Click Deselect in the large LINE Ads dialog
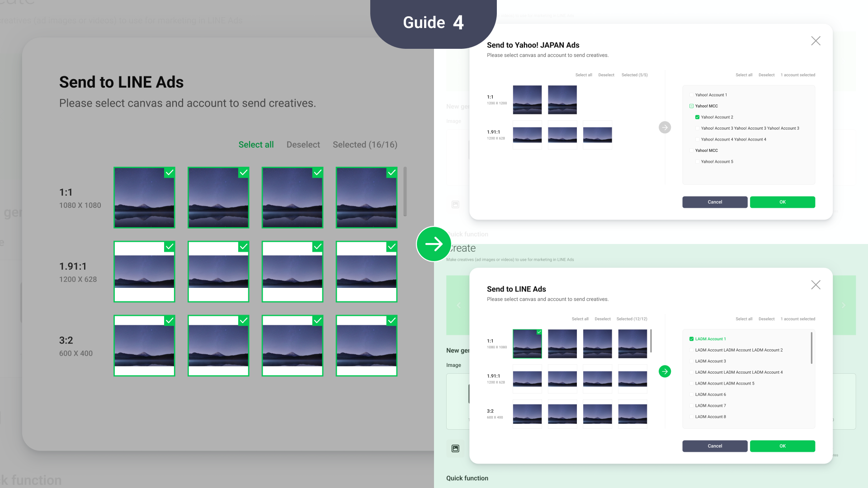 (303, 145)
